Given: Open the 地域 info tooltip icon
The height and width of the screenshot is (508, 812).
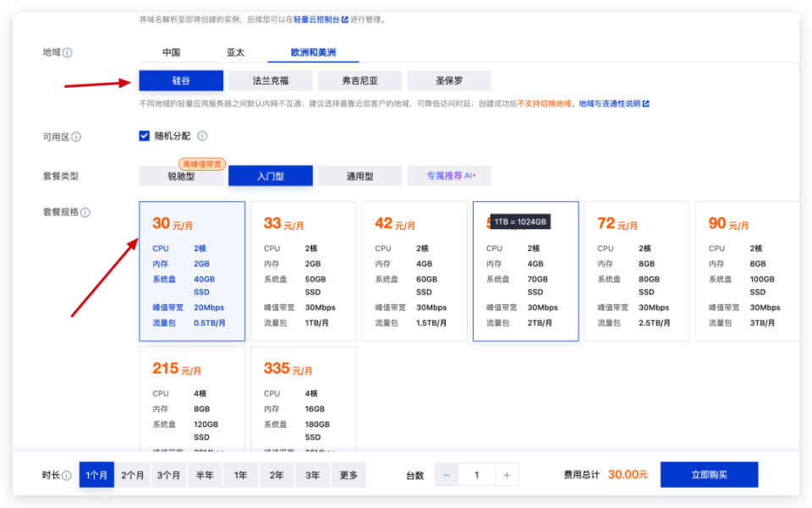Looking at the screenshot, I should pos(67,52).
